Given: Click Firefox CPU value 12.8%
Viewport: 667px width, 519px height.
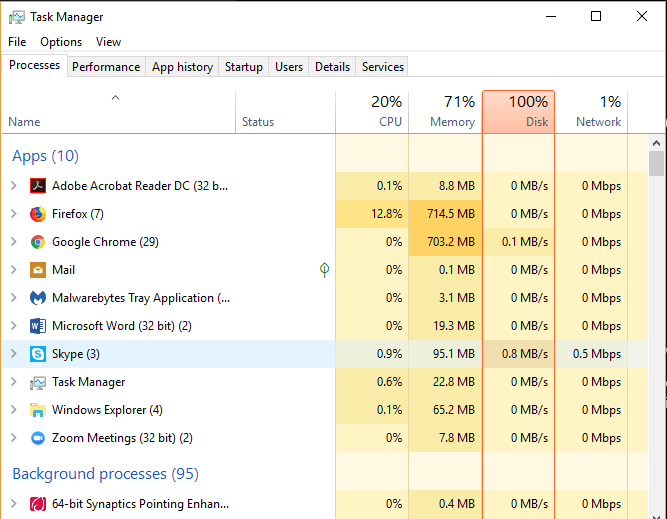Looking at the screenshot, I should [x=386, y=214].
